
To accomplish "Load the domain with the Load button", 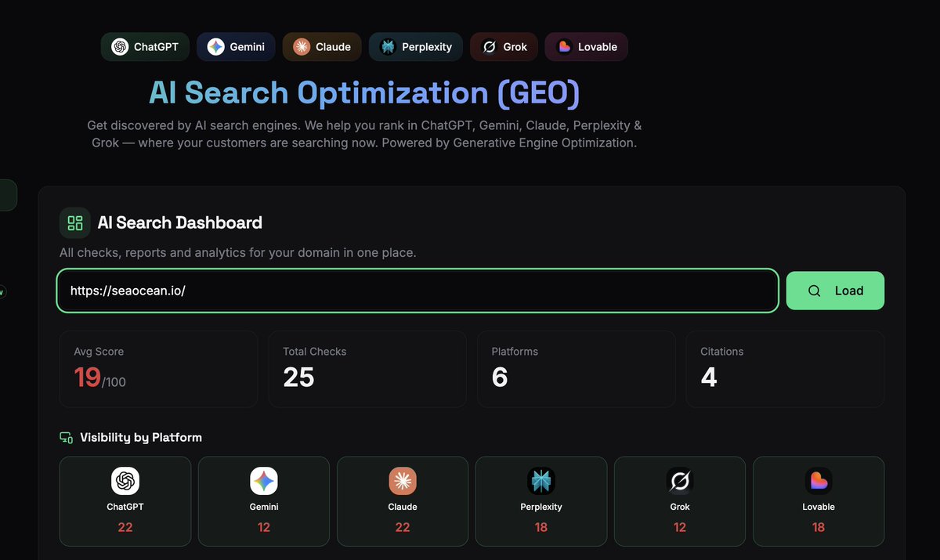I will pyautogui.click(x=835, y=291).
